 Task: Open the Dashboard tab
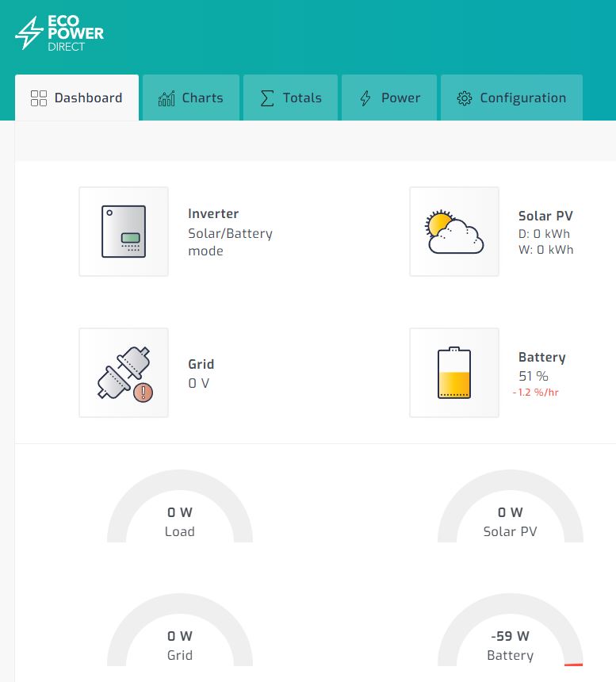[77, 98]
